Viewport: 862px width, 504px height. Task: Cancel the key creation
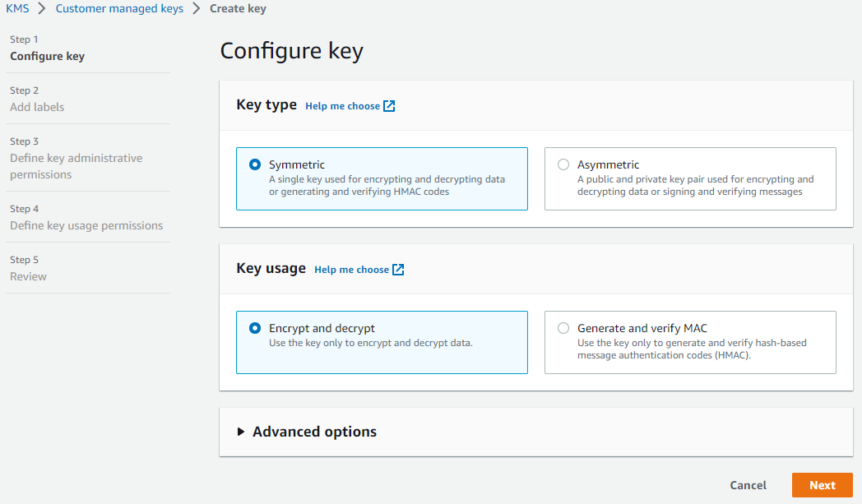click(748, 485)
